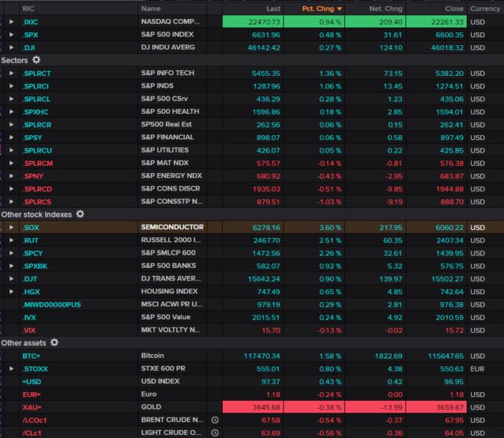Click Russell 2000 percent change 2.51 %
504x438 pixels.
pyautogui.click(x=330, y=241)
